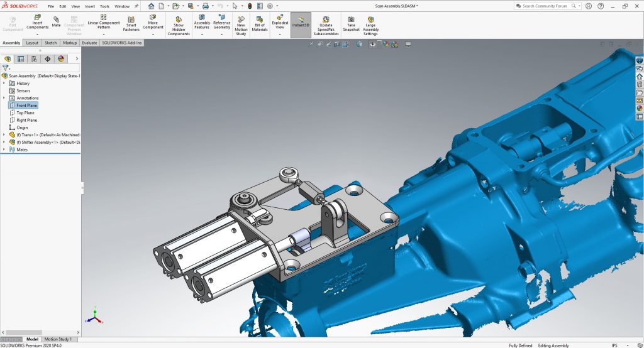Select the Mate tool

pos(57,22)
